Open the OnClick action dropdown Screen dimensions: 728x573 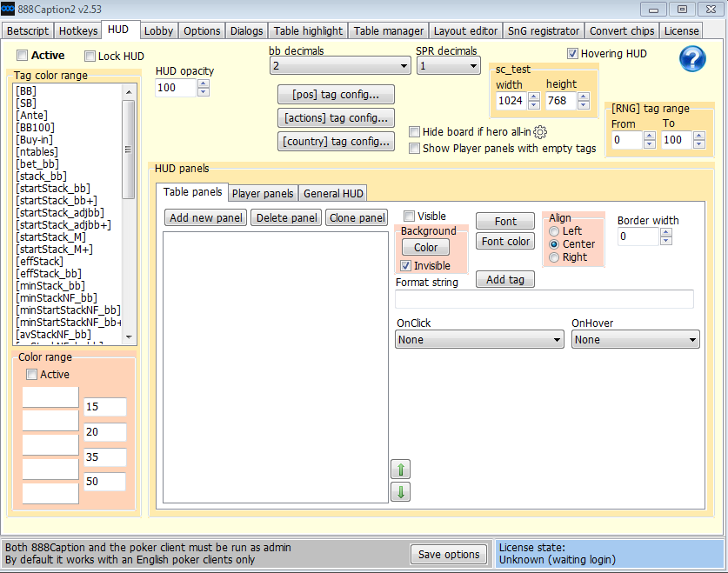[479, 340]
